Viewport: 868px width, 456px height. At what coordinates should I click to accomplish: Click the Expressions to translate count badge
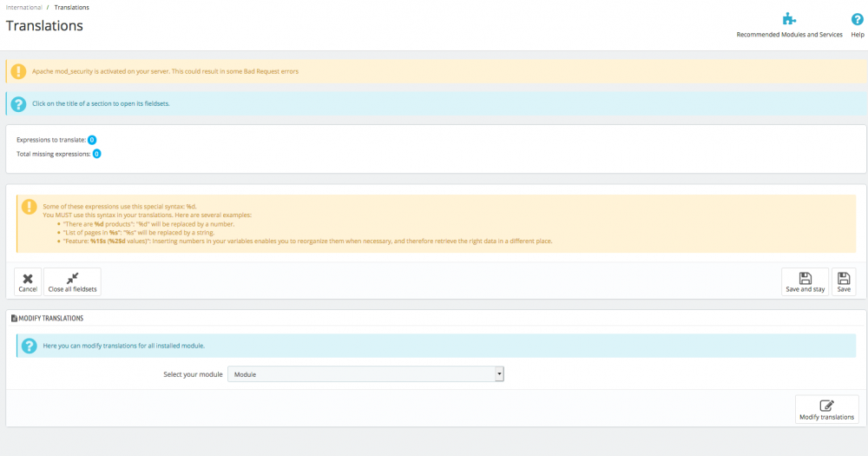pos(92,140)
